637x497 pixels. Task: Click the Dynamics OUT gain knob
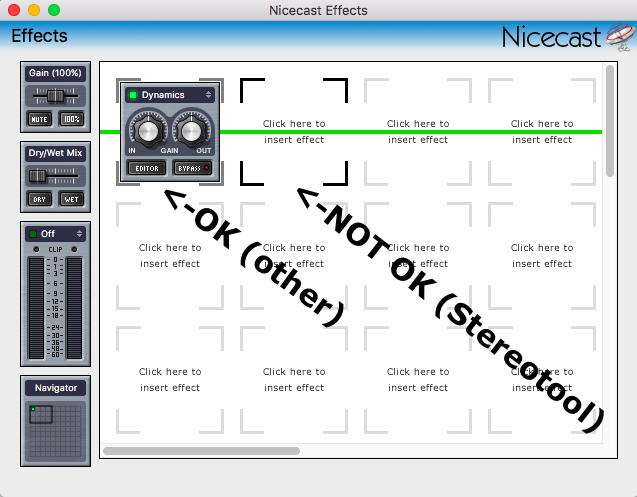tap(191, 130)
